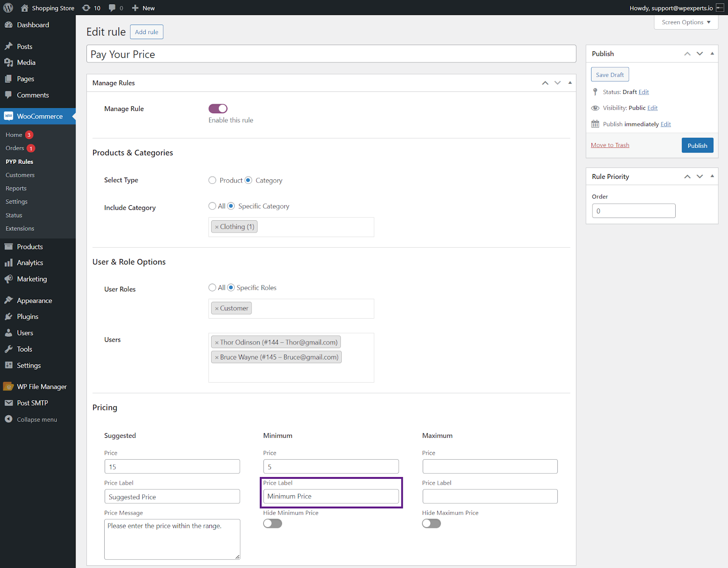Open the Comments icon in sidebar
Viewport: 728px width, 568px height.
click(x=9, y=95)
